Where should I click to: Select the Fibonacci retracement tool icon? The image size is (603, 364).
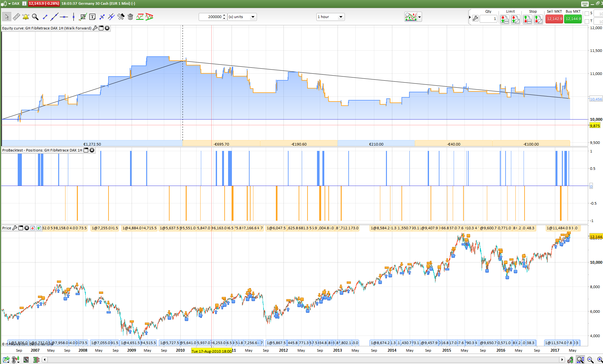(83, 17)
